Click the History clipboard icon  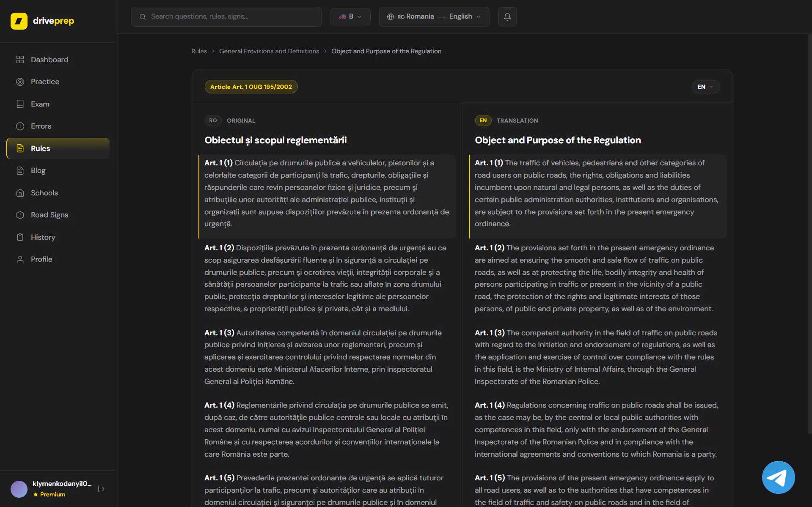(x=20, y=237)
